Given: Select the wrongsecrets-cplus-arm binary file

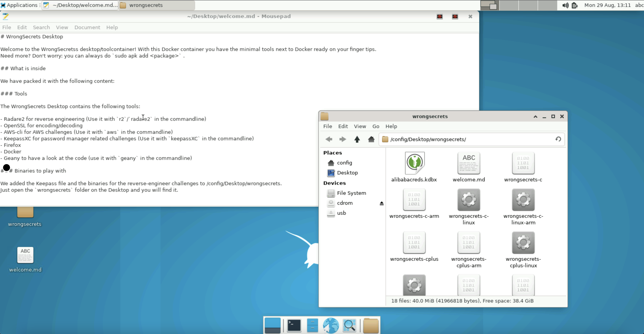Looking at the screenshot, I should [469, 250].
